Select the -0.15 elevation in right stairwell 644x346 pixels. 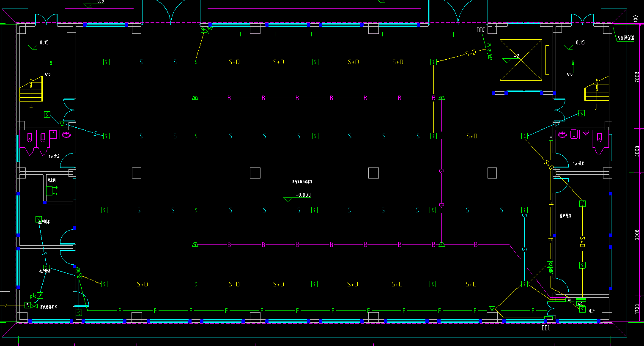click(579, 42)
